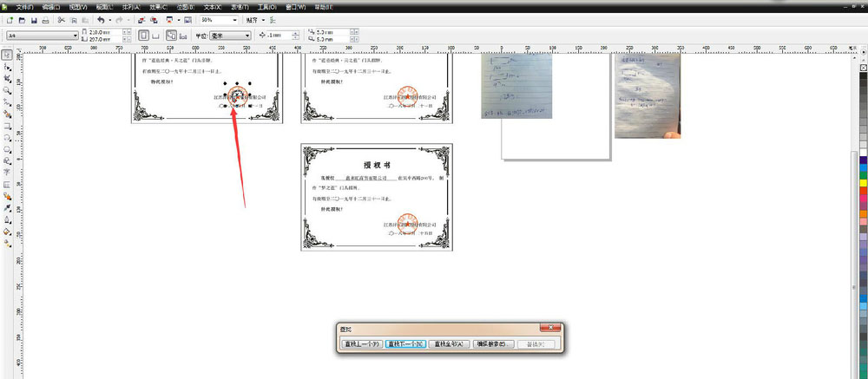Select the Text tool in the toolbox
Viewport: 868px width, 379px height.
click(x=7, y=172)
